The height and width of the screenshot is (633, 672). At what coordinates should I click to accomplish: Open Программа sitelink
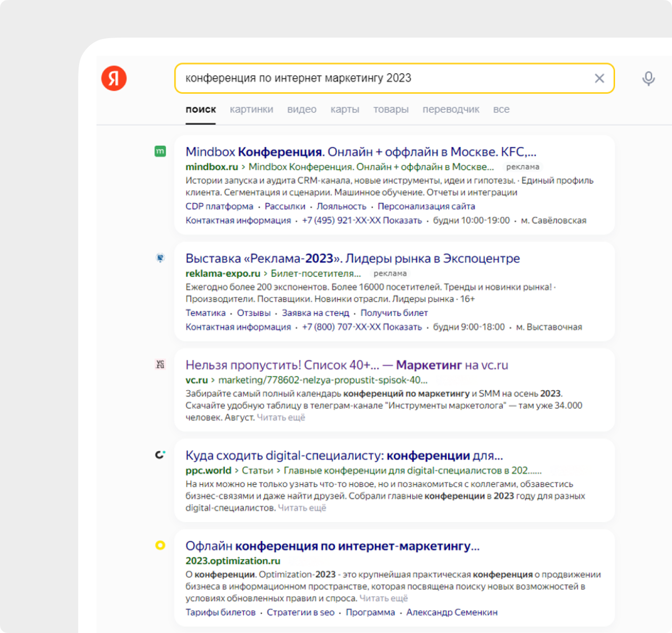pos(370,613)
